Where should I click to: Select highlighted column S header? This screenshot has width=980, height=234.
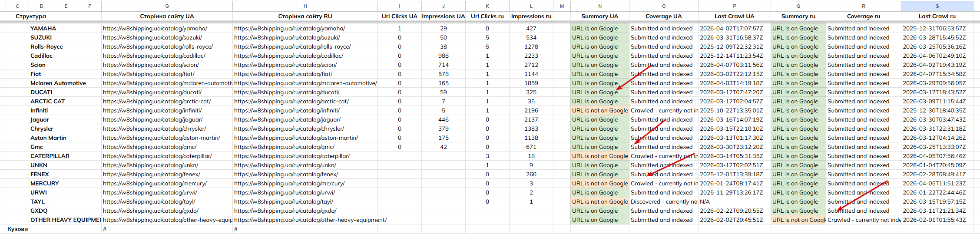coord(937,6)
